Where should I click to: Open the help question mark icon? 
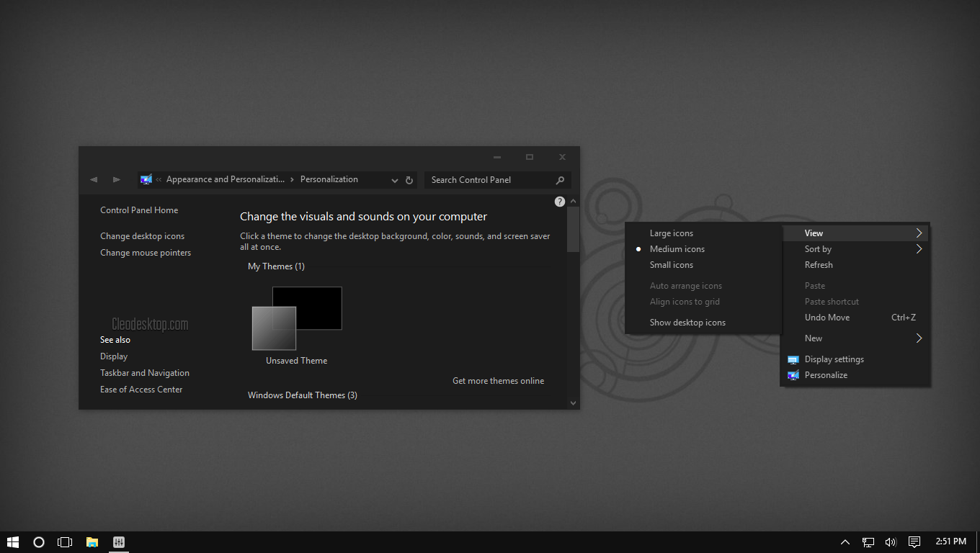[560, 202]
